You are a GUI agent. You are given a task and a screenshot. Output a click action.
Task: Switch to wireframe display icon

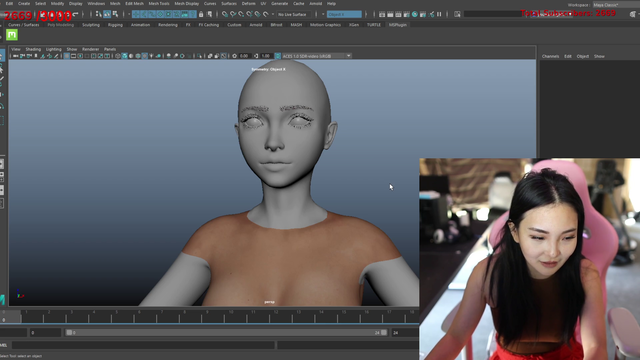118,56
